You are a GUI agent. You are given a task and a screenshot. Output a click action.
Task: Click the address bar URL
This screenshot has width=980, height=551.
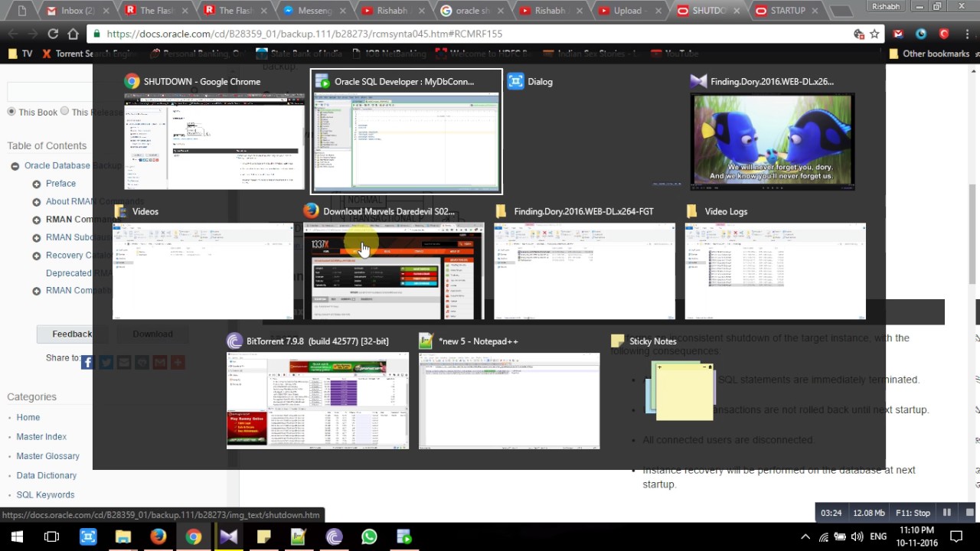pyautogui.click(x=305, y=34)
